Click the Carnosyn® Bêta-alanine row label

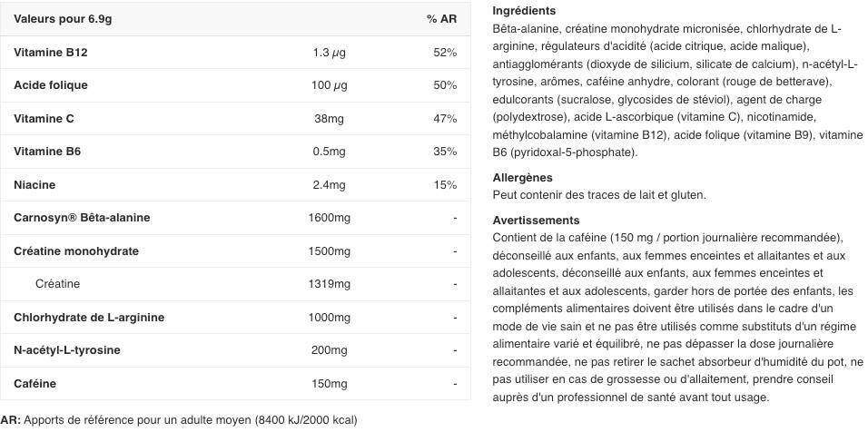point(82,218)
